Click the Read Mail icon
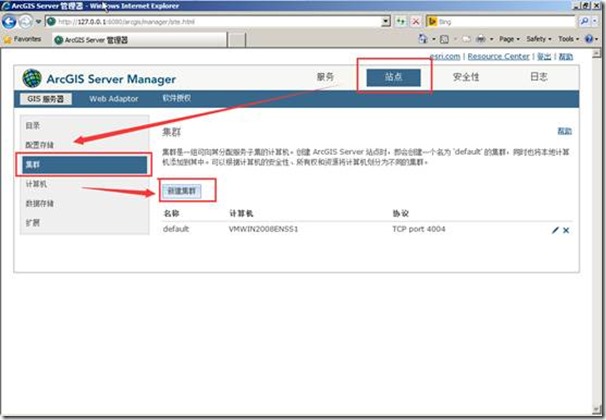This screenshot has height=420, width=606. coord(467,39)
